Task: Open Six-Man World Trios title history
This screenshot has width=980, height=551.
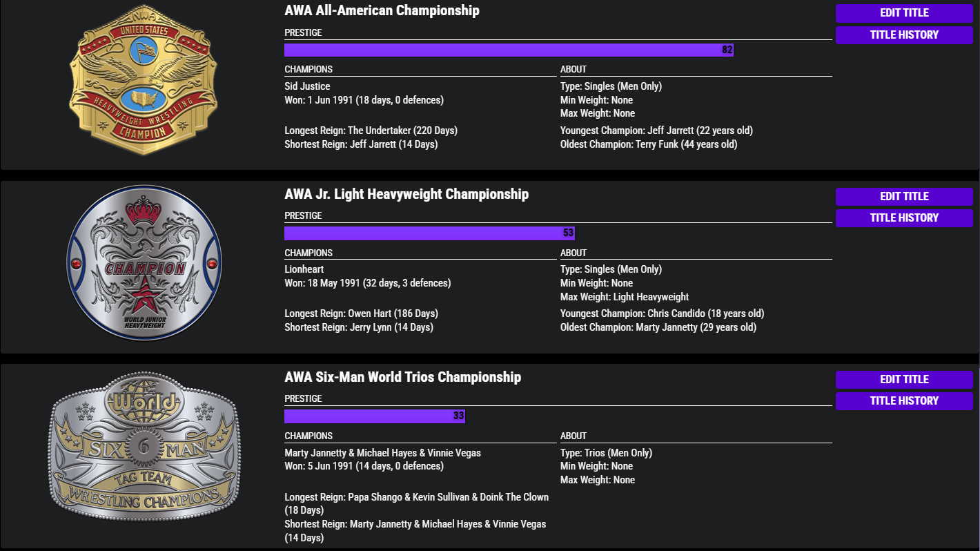Action: [x=903, y=400]
